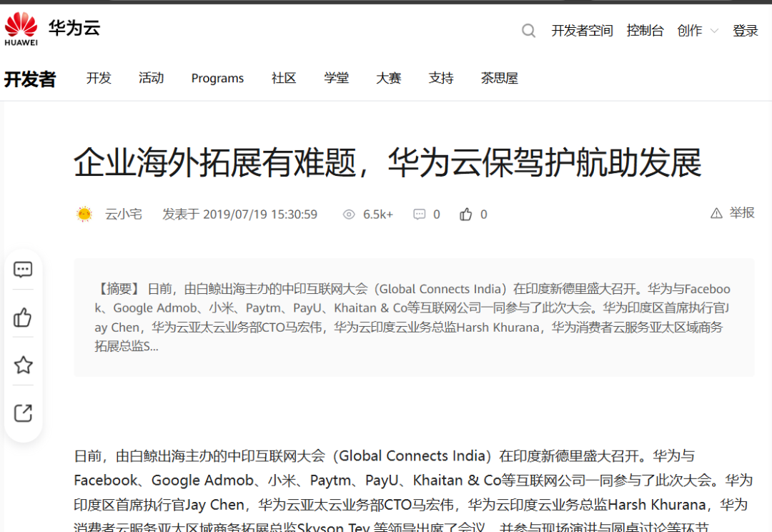The width and height of the screenshot is (772, 532).
Task: Open the 开发 navigation menu
Action: click(x=99, y=79)
